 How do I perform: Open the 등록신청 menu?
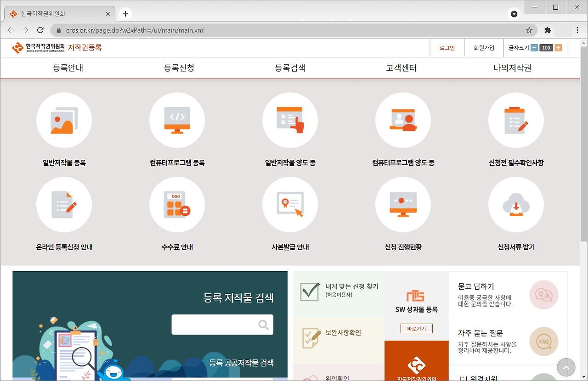[x=179, y=67]
